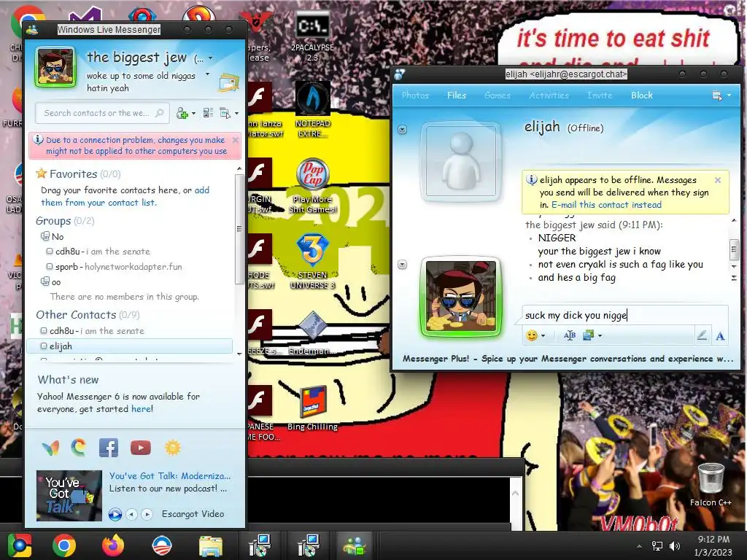Open Enderman desktop icon
The image size is (747, 560).
click(x=312, y=332)
